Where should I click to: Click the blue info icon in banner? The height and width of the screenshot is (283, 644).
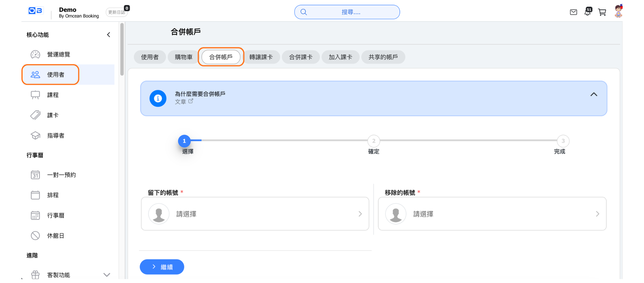[x=158, y=98]
